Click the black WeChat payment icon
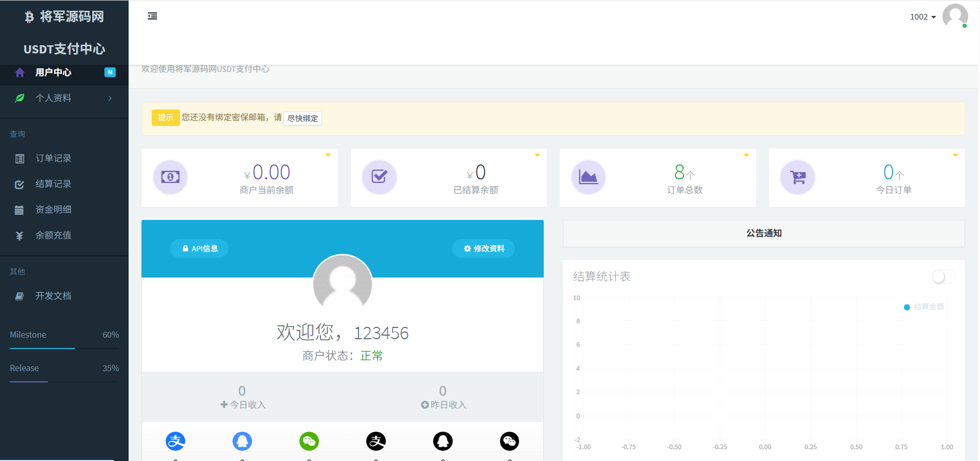The image size is (980, 461). (510, 441)
